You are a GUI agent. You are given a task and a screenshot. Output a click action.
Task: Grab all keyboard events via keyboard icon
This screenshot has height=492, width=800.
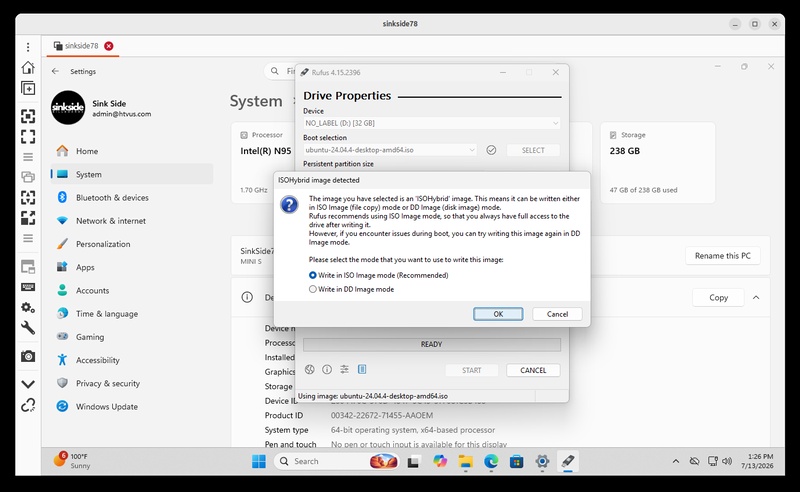pos(28,287)
